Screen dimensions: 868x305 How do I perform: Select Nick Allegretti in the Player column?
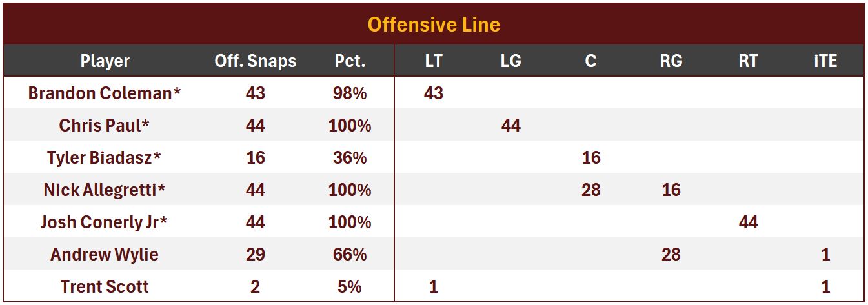(105, 190)
